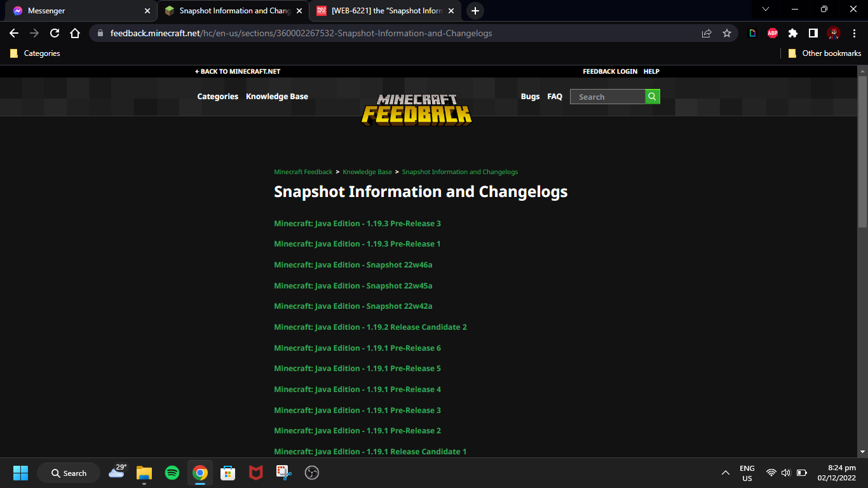Open a new browser tab
This screenshot has height=488, width=868.
click(x=475, y=11)
